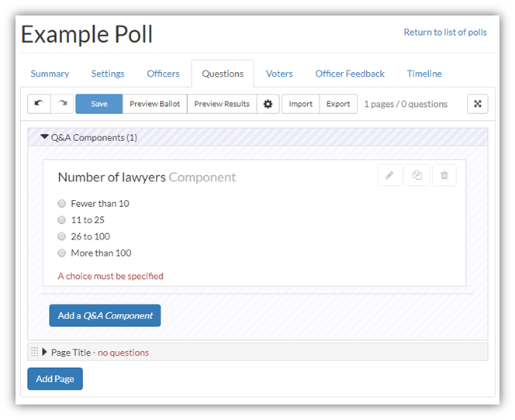
Task: Grab the Page Title drag handle
Action: [x=34, y=352]
